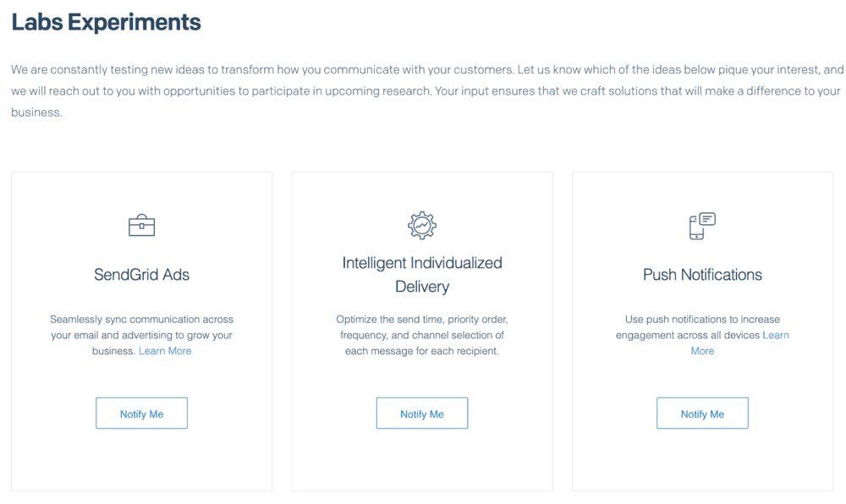
Task: Open Learn More for Push Notifications
Action: pyautogui.click(x=776, y=335)
